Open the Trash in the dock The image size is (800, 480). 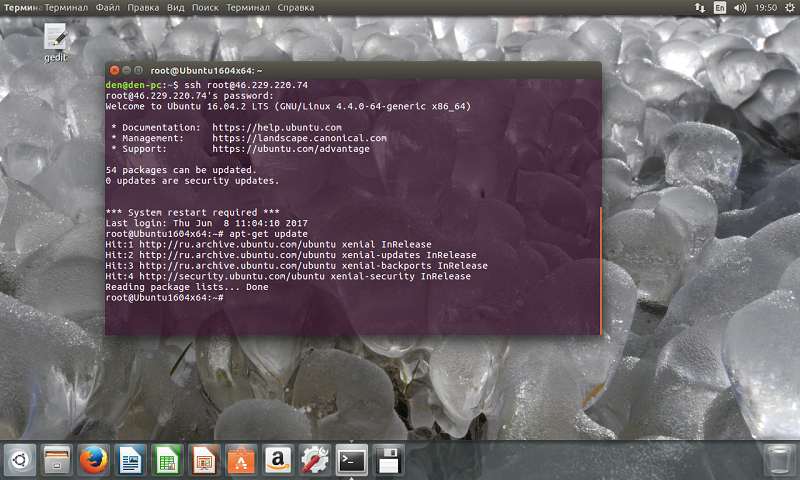click(x=779, y=460)
